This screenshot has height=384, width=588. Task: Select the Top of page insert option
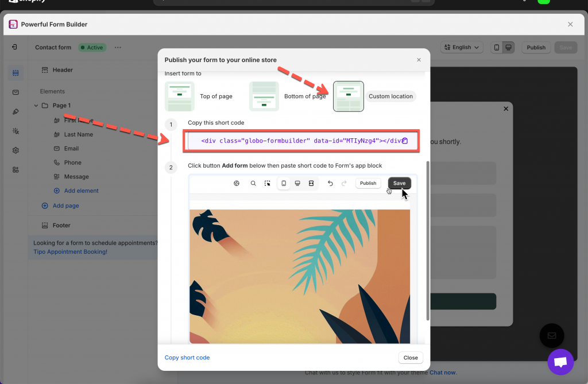pos(180,96)
